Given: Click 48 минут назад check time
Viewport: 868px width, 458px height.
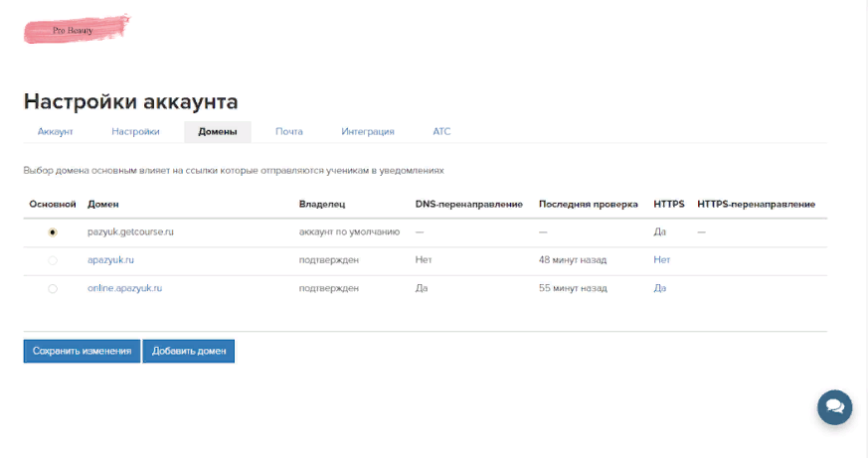Looking at the screenshot, I should click(x=573, y=260).
